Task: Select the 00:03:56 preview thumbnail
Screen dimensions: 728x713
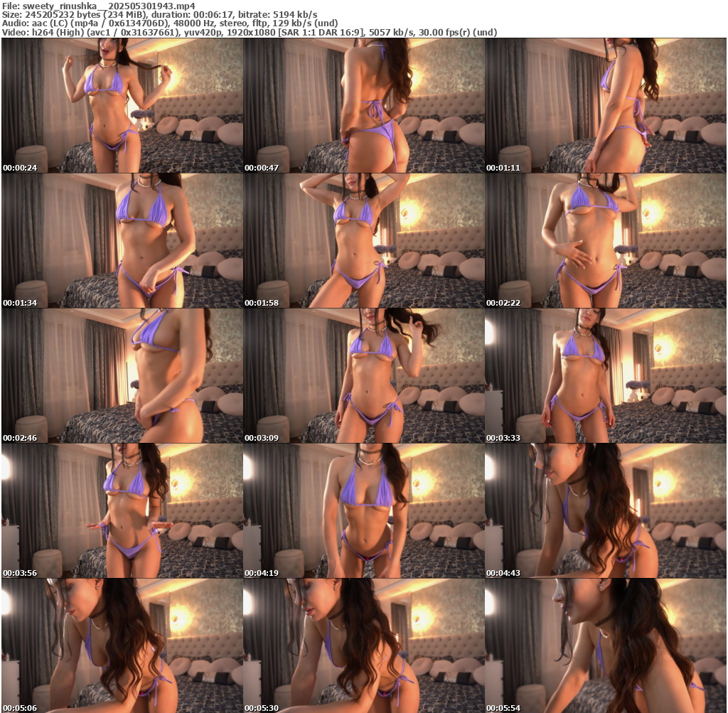Action: click(122, 510)
